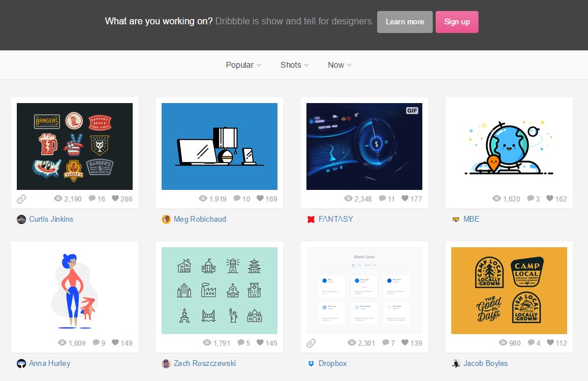This screenshot has height=381, width=588.
Task: Click the pink Sign up button
Action: [456, 22]
